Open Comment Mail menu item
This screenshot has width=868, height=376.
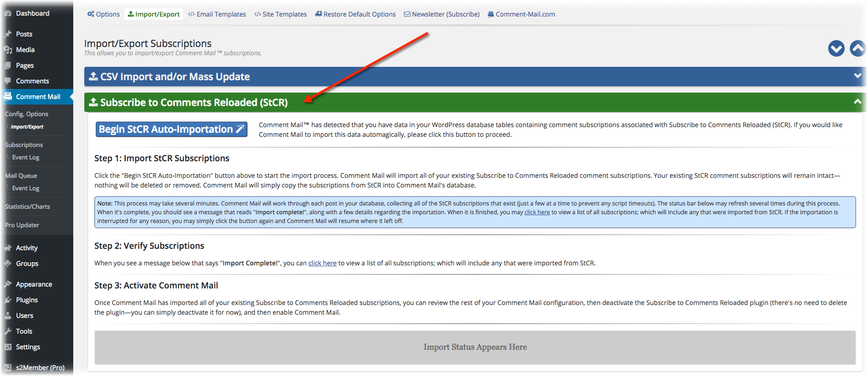click(38, 97)
